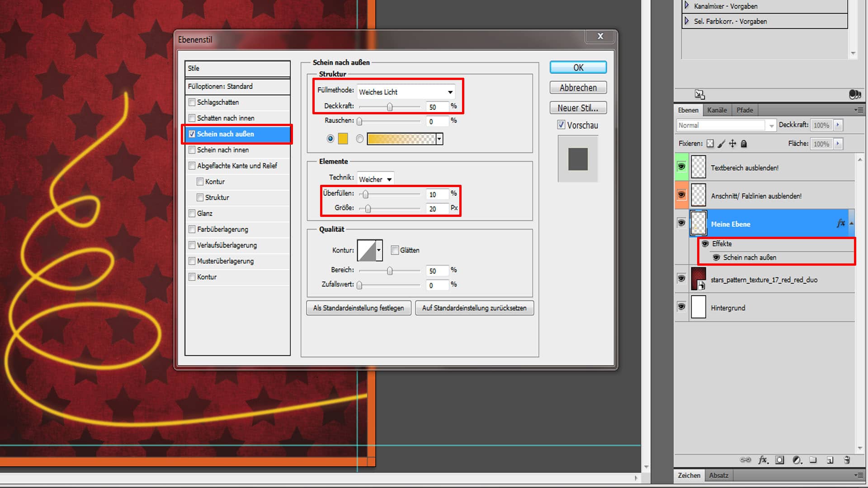Enable the Schlagschatten checkbox

[192, 102]
